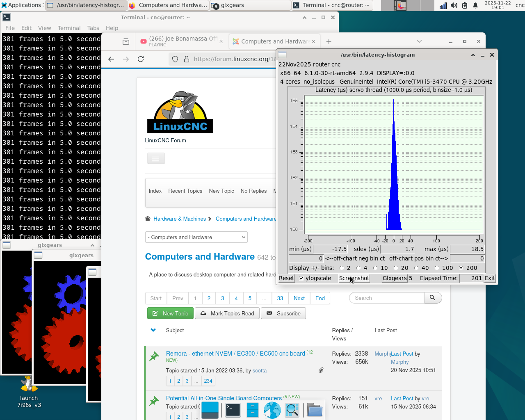525x420 pixels.
Task: Click the browser back arrow
Action: [111, 59]
